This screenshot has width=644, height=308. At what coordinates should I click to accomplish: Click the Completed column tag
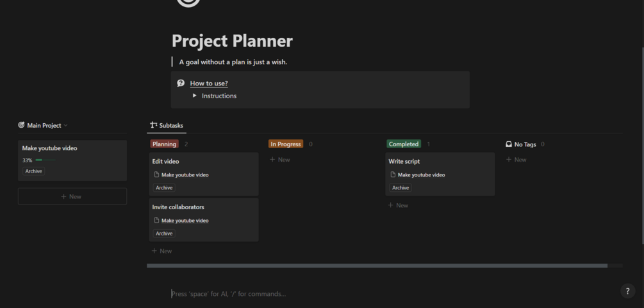tap(404, 144)
